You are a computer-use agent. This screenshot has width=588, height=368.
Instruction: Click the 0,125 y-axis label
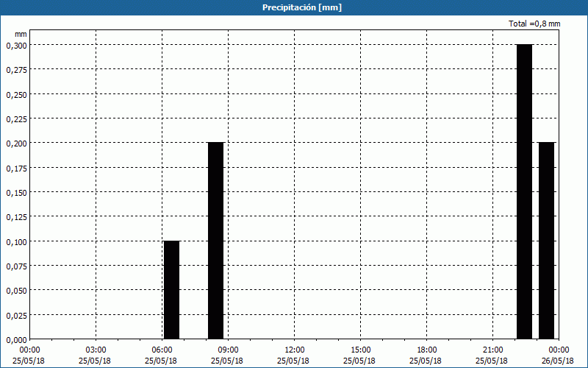coord(16,217)
